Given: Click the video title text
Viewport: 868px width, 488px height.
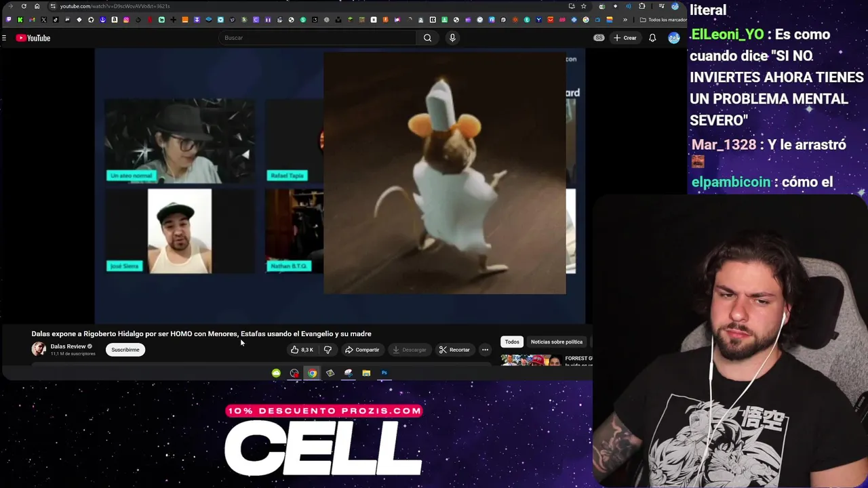Looking at the screenshot, I should coord(201,333).
